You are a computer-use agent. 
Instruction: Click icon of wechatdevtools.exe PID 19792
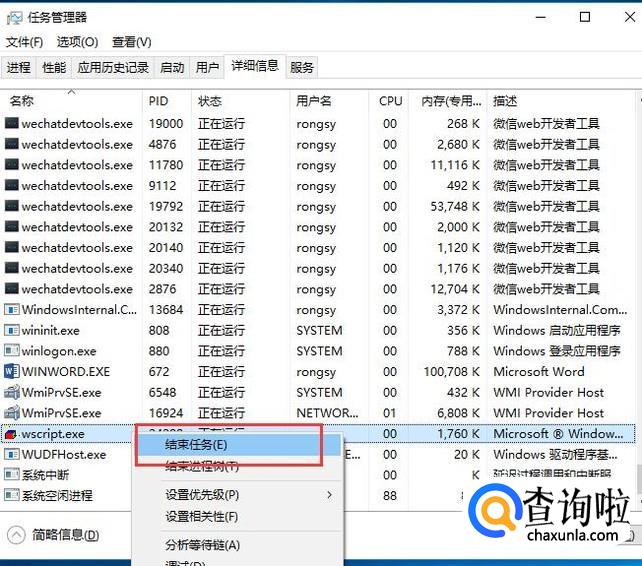(11, 206)
